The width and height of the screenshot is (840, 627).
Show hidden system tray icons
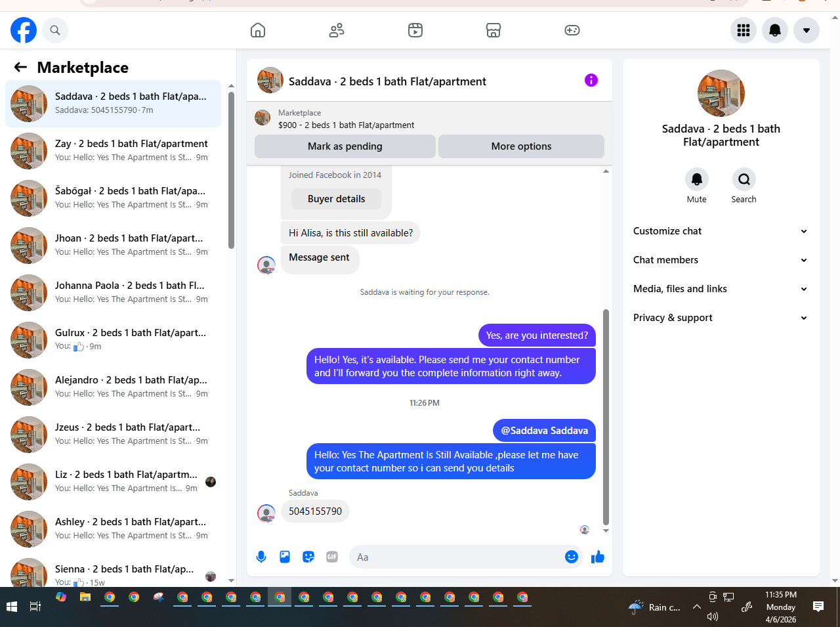[x=697, y=607]
